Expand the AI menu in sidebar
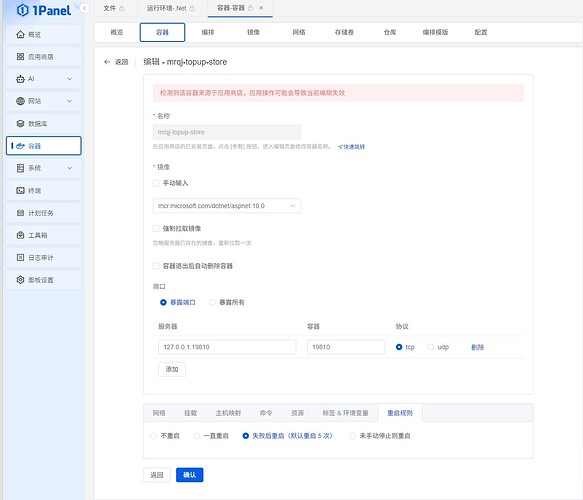The height and width of the screenshot is (500, 583). (x=70, y=79)
